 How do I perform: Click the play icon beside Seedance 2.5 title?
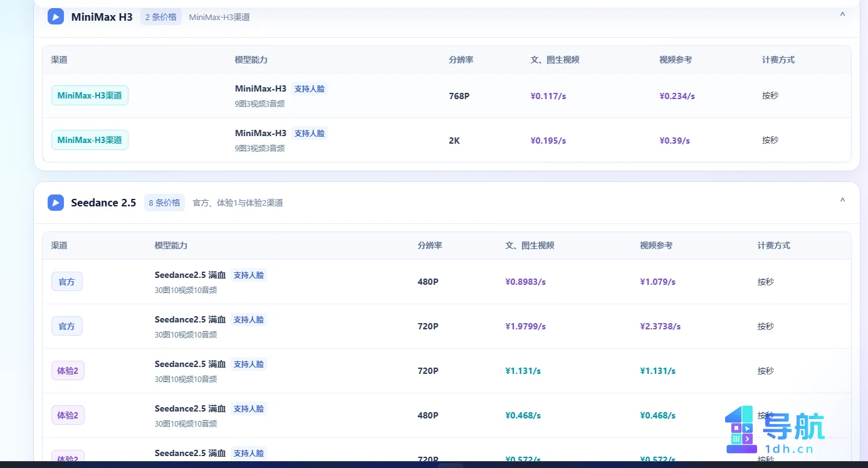click(56, 203)
